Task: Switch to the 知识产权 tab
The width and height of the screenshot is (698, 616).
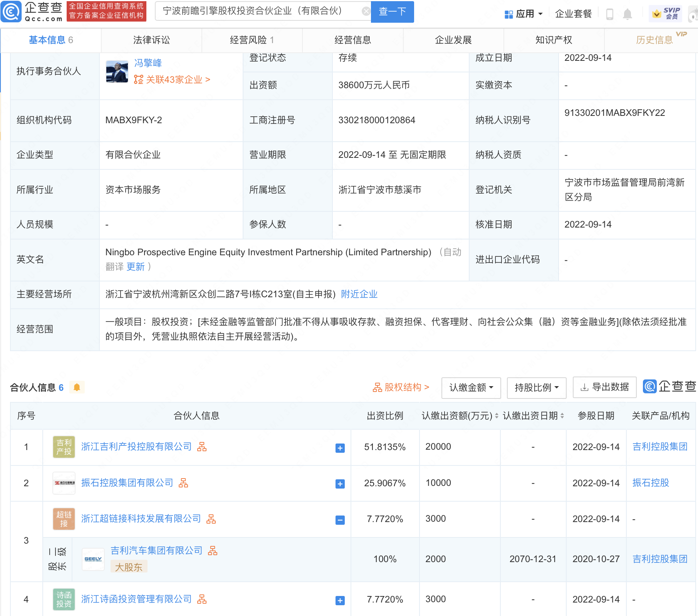Action: [554, 40]
